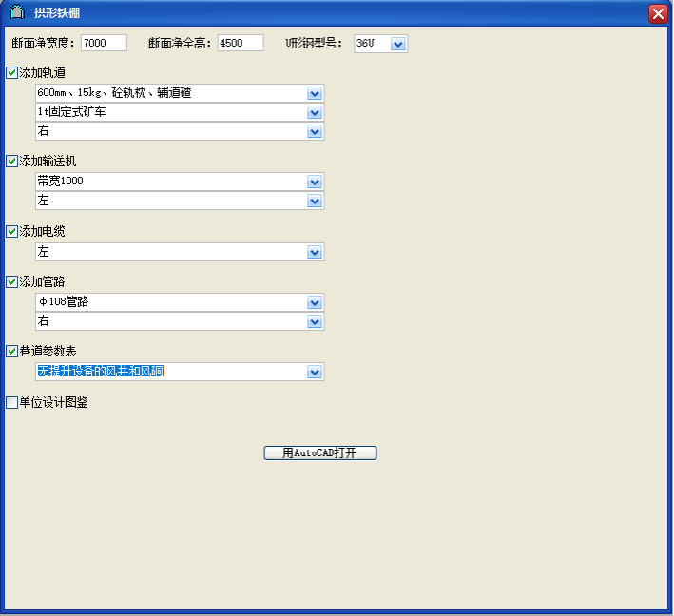Expand the 600mm、15kg track type dropdown
The height and width of the screenshot is (616, 674).
315,93
